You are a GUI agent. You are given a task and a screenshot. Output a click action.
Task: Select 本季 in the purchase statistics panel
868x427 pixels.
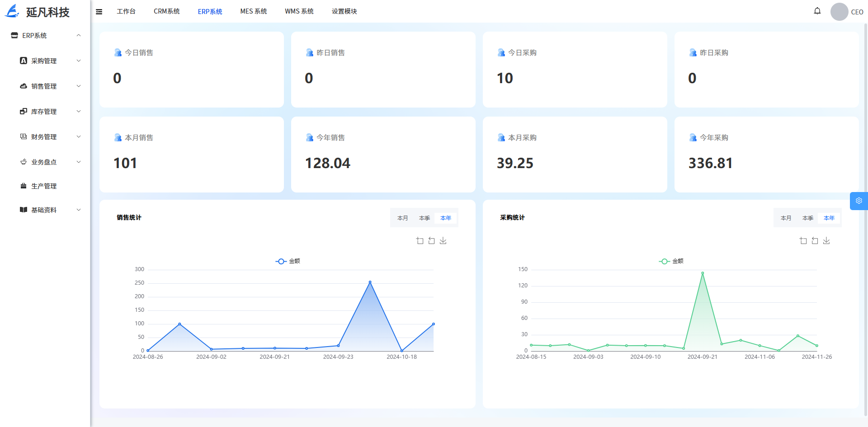coord(807,218)
